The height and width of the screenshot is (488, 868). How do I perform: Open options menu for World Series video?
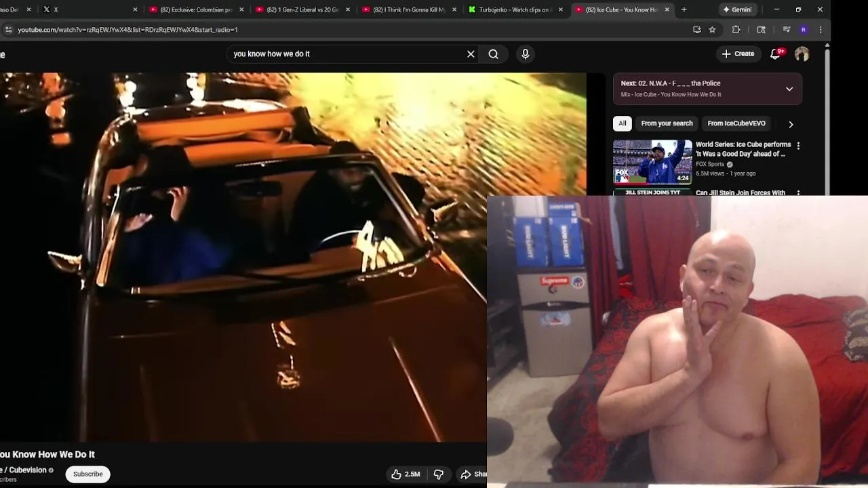798,146
